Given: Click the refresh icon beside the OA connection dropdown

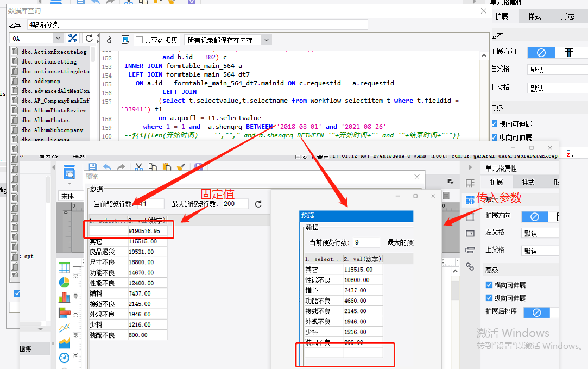Looking at the screenshot, I should click(89, 38).
